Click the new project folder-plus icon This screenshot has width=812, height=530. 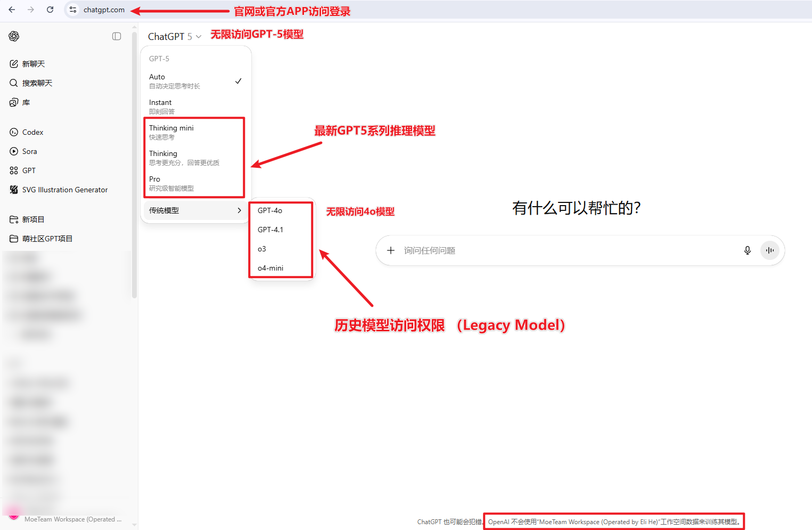point(14,219)
